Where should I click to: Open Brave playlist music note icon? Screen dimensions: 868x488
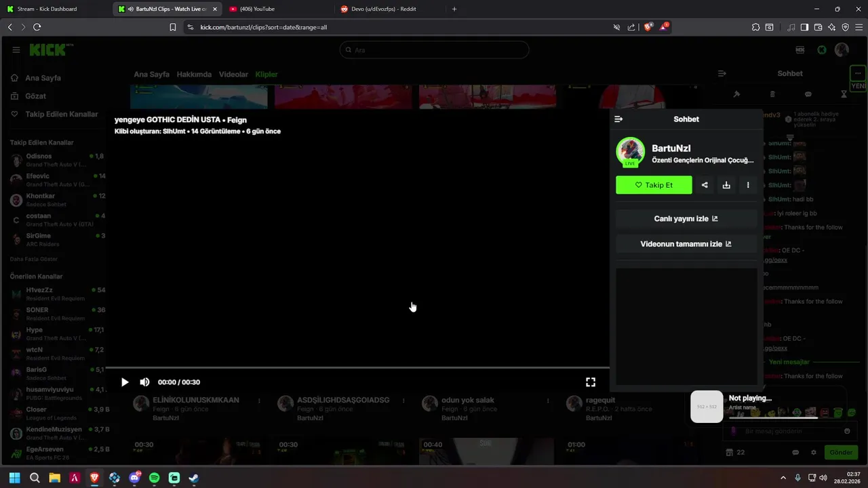(791, 27)
